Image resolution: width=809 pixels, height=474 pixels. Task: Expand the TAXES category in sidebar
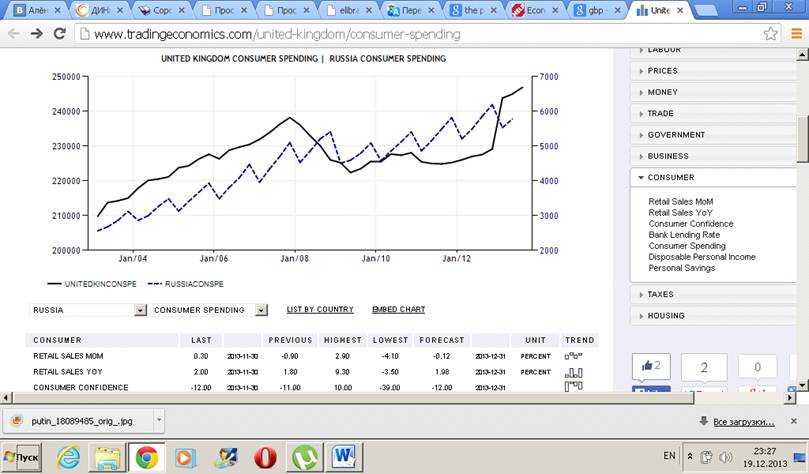(x=660, y=295)
